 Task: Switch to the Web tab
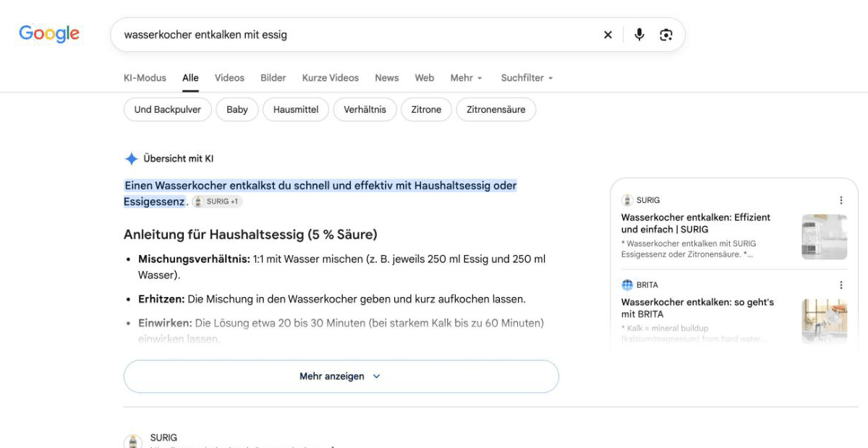pos(425,78)
